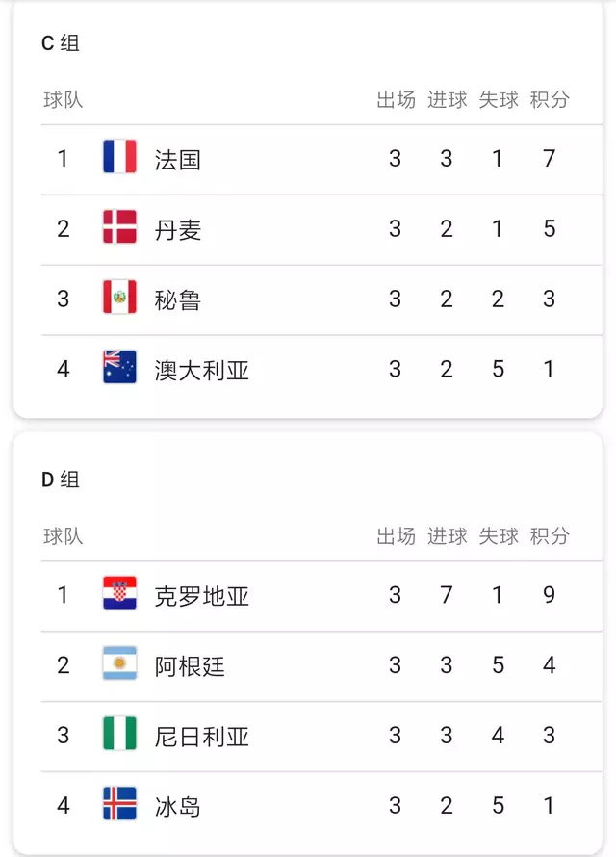Open the 法国 team page
Image resolution: width=616 pixels, height=857 pixels.
tap(178, 158)
